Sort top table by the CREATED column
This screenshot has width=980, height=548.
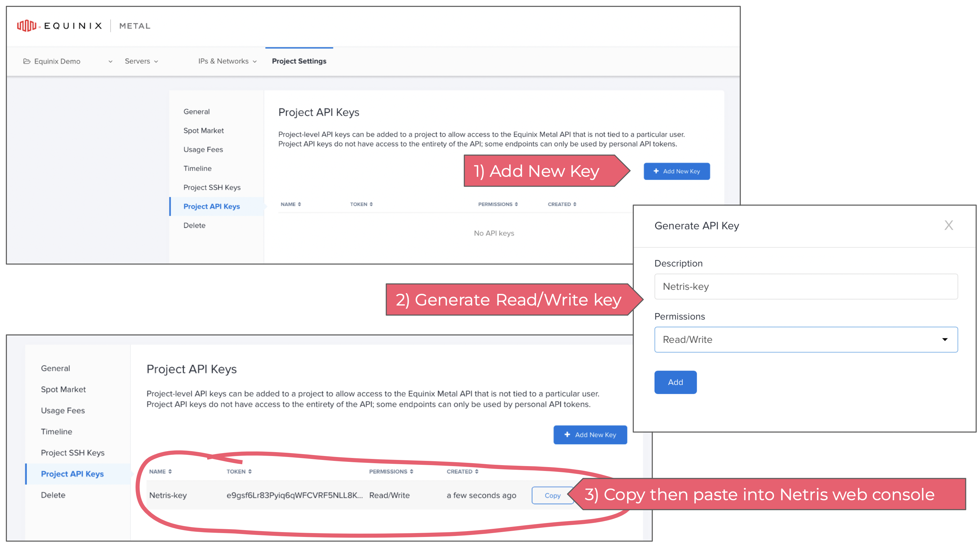[x=562, y=204]
